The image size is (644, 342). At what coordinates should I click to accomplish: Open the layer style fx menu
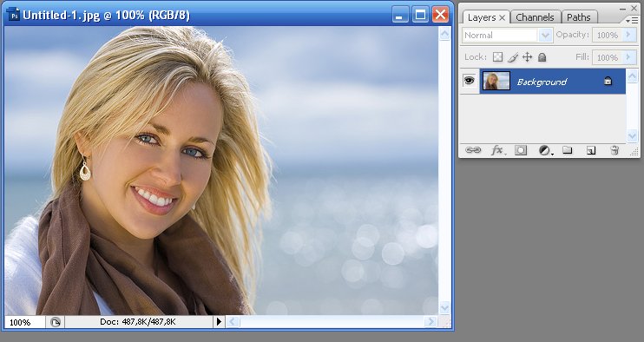[x=497, y=150]
